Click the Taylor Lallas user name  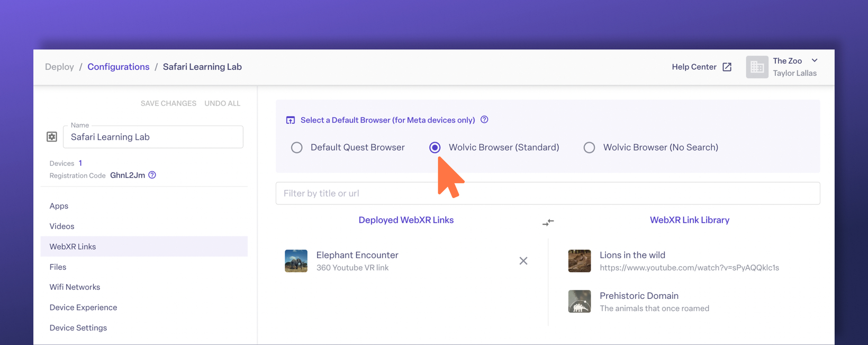[794, 73]
